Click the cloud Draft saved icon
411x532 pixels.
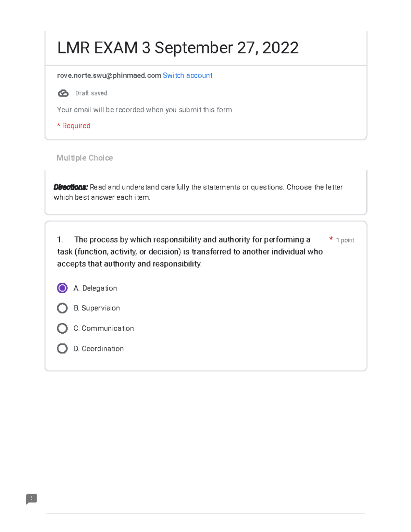pos(63,93)
